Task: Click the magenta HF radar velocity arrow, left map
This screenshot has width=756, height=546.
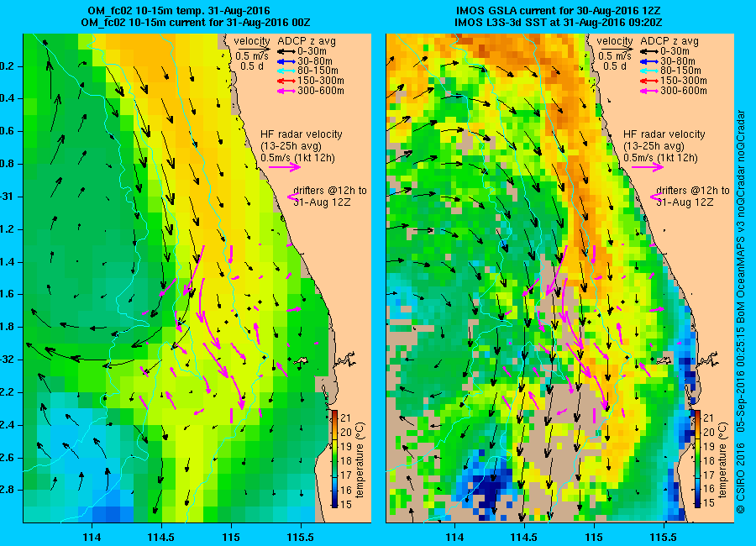Action: click(x=285, y=167)
